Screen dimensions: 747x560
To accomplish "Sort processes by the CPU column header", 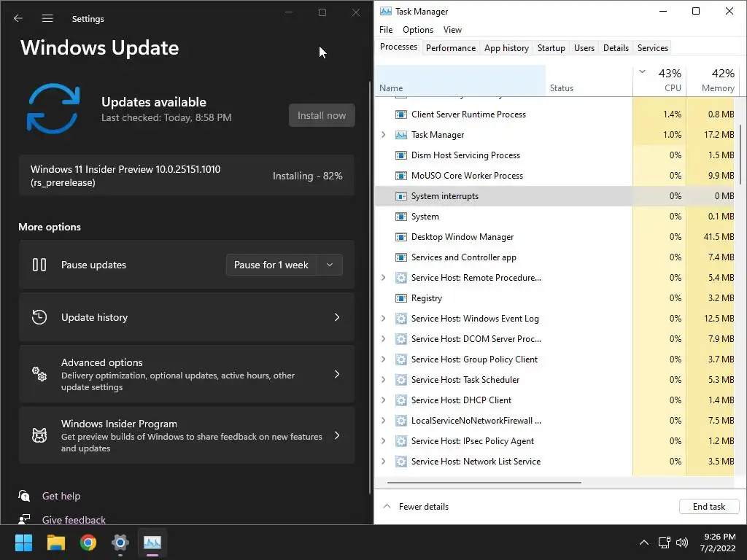I will click(659, 80).
